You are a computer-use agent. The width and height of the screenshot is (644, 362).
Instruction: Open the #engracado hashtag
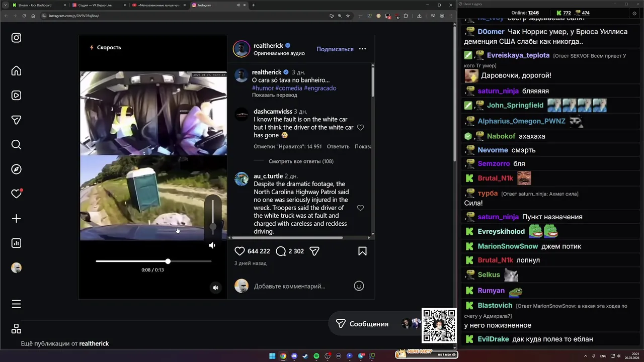pos(320,88)
